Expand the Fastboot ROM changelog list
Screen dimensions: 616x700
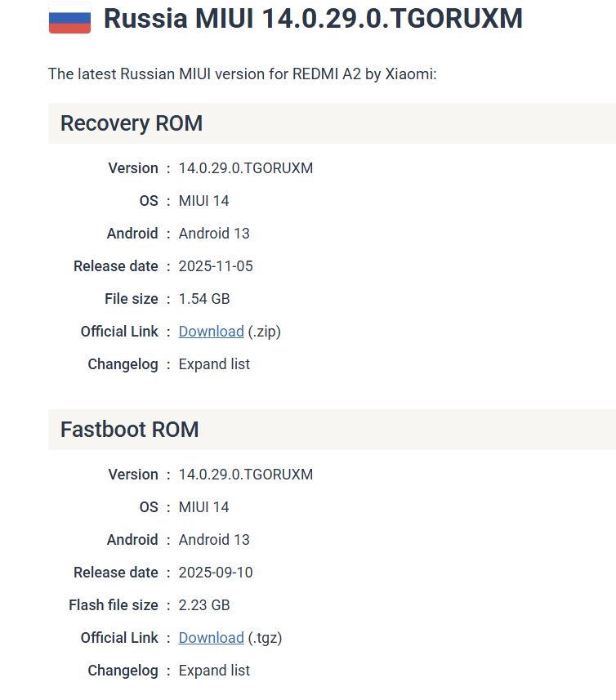pyautogui.click(x=214, y=671)
